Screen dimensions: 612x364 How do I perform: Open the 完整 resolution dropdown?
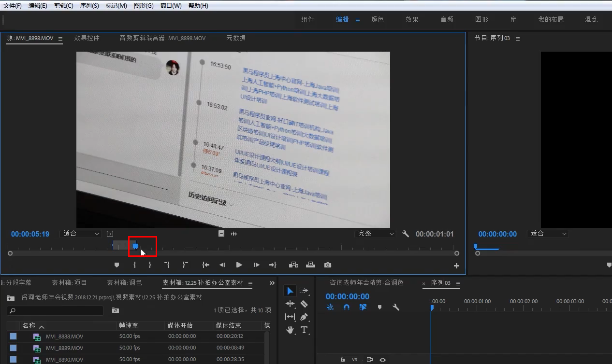(376, 234)
